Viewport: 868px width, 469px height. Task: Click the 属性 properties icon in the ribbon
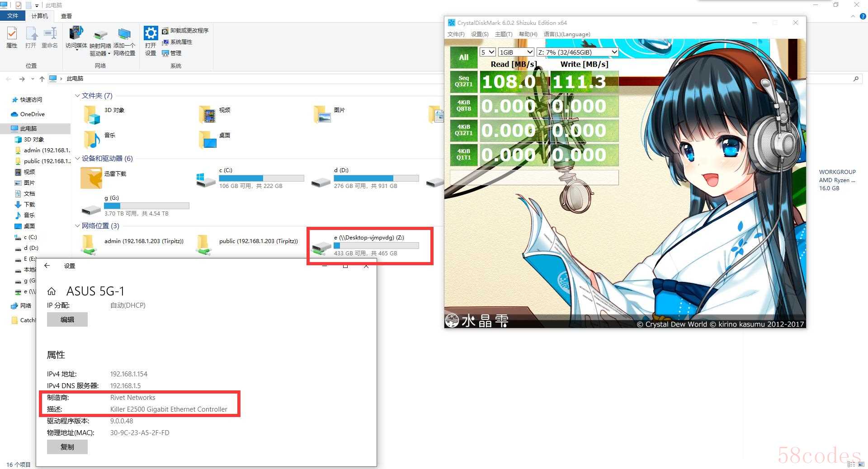pyautogui.click(x=12, y=38)
